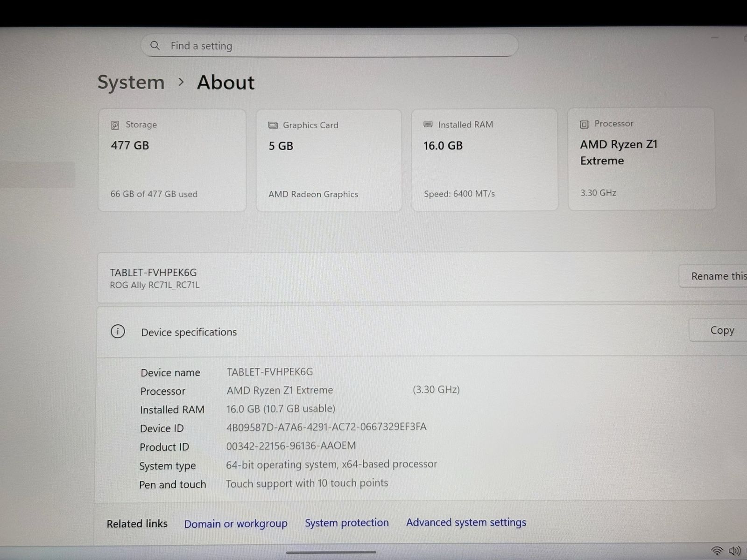Open Advanced system settings link
Viewport: 747px width, 560px height.
pos(466,522)
